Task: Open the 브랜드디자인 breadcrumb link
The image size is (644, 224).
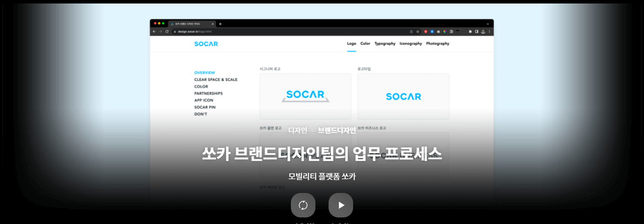Action: coord(337,130)
